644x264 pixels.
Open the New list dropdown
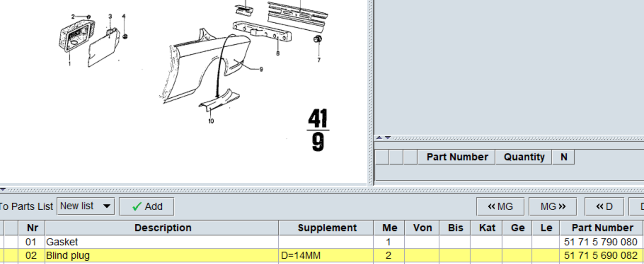pos(85,206)
